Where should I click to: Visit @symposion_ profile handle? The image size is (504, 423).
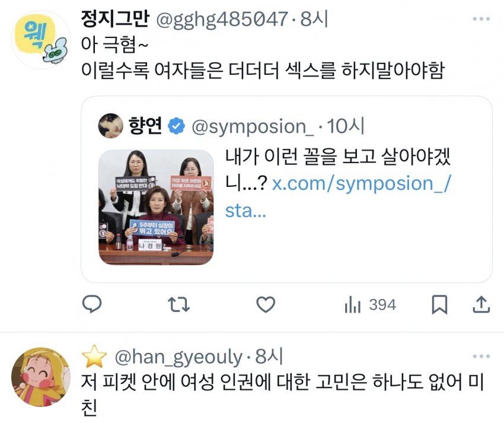click(253, 126)
